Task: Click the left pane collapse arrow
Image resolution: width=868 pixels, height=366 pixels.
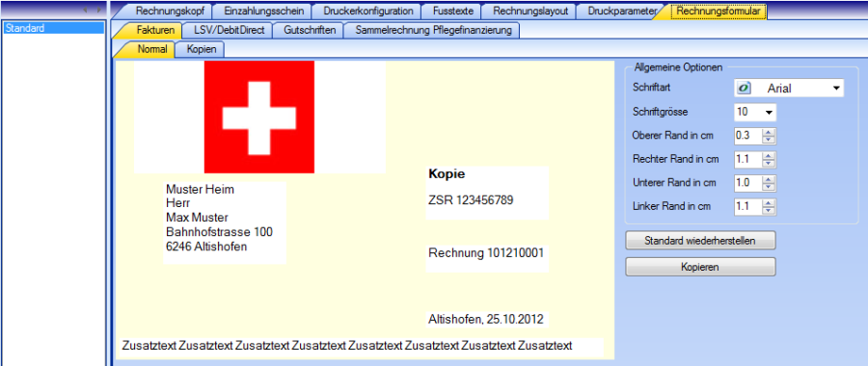Action: coord(85,10)
